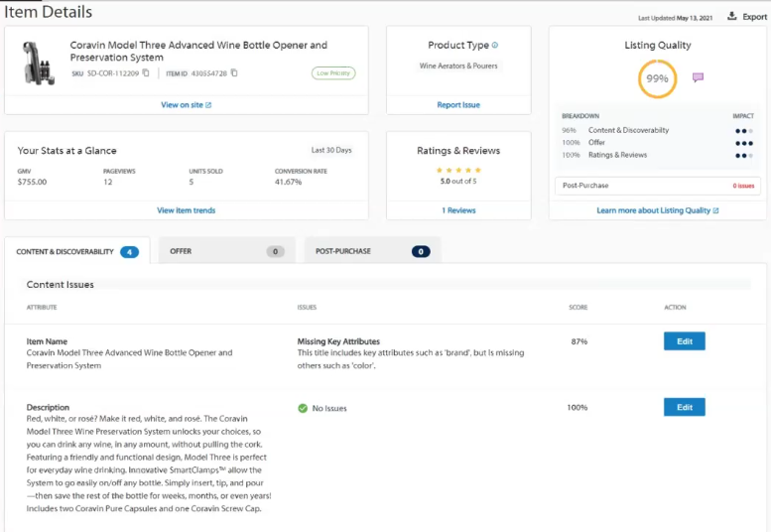Open the View item trends link
Screen dimensions: 771x532
[186, 210]
